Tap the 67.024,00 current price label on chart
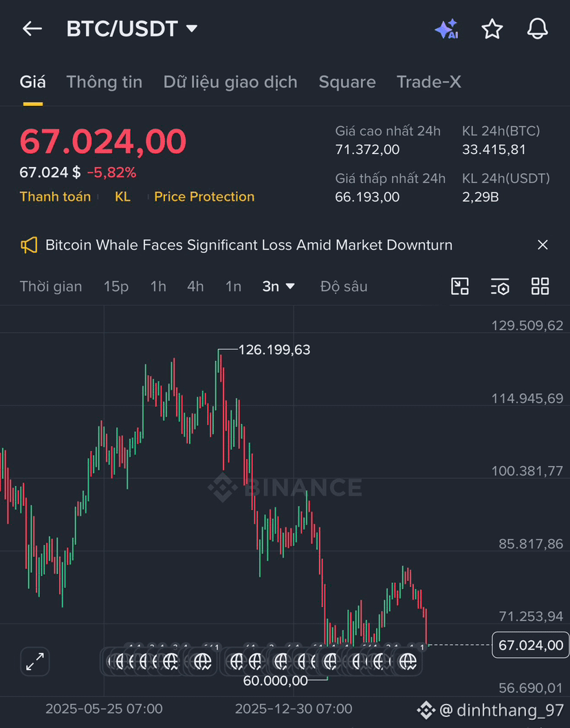The width and height of the screenshot is (570, 728). (x=530, y=645)
